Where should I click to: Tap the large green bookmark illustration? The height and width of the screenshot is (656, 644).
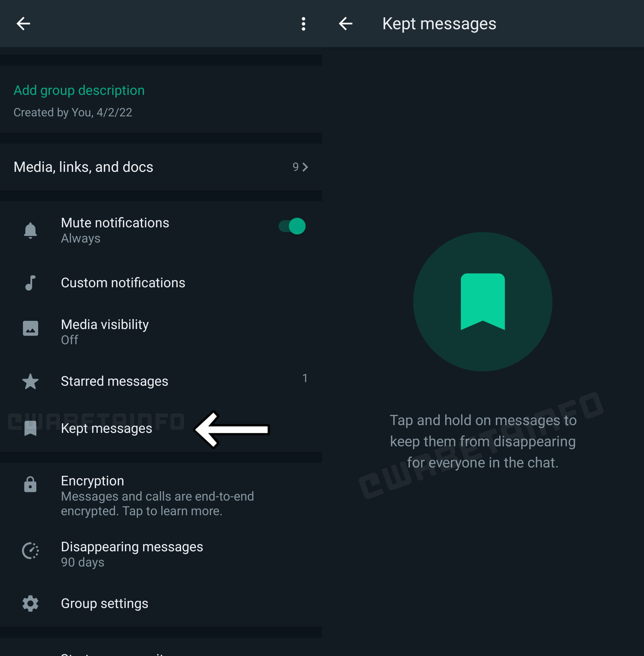pos(483,302)
